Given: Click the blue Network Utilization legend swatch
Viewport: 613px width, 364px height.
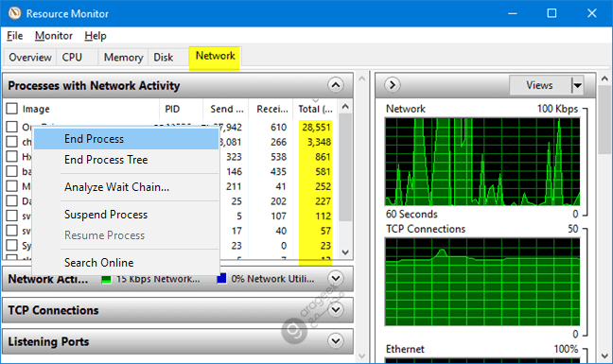Looking at the screenshot, I should click(221, 279).
